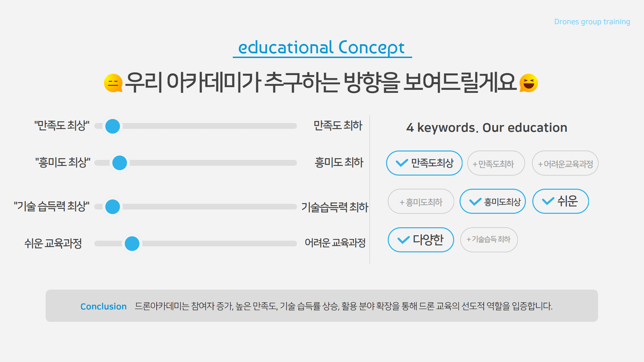Enable the 흥미도최하 keyword chip
The width and height of the screenshot is (644, 362).
[x=421, y=201]
